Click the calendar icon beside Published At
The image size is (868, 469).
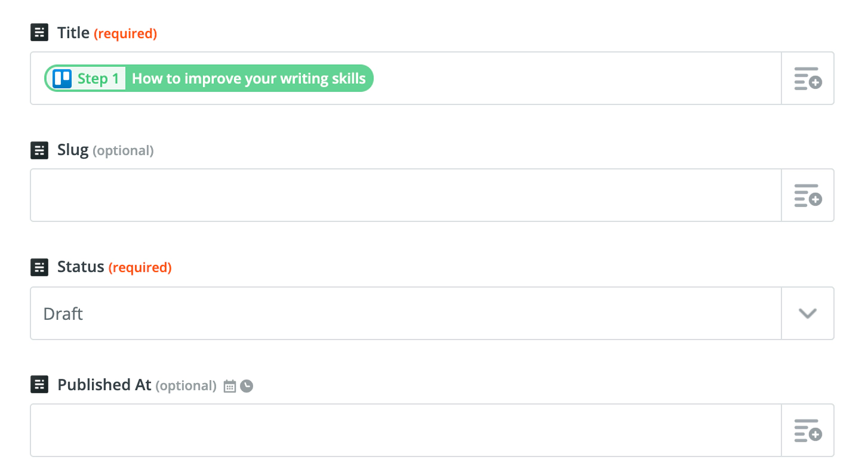click(x=230, y=387)
